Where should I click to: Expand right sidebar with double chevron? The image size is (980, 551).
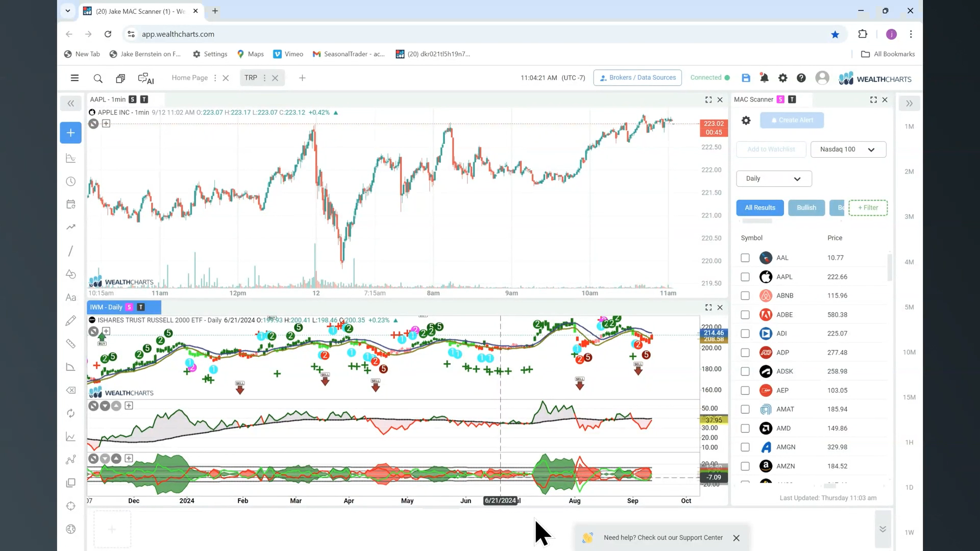tap(909, 104)
